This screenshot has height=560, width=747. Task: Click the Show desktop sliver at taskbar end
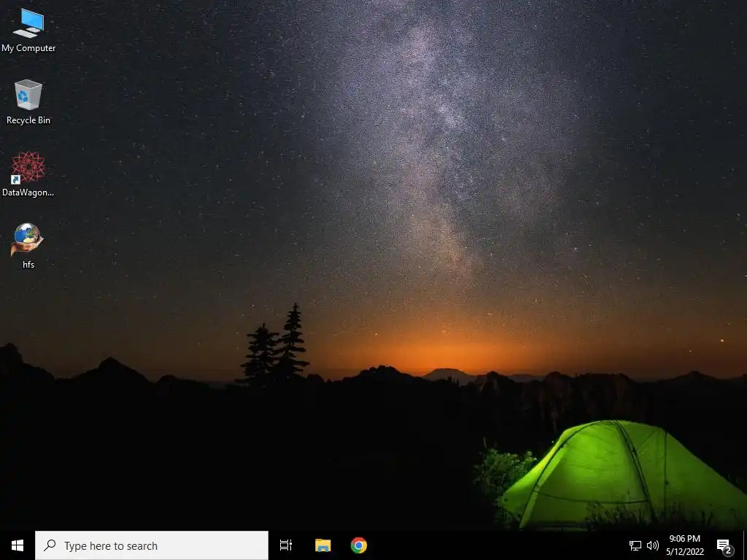[745, 545]
